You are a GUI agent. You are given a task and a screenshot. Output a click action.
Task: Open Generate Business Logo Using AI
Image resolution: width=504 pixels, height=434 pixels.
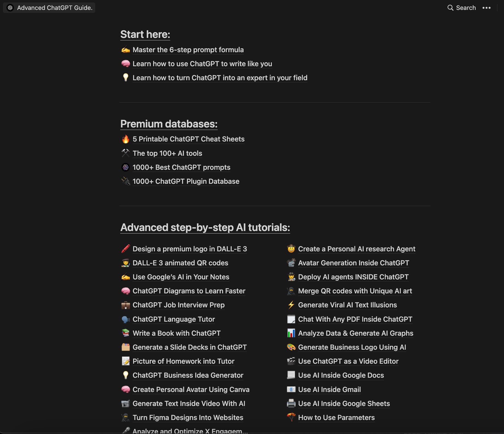(x=352, y=347)
